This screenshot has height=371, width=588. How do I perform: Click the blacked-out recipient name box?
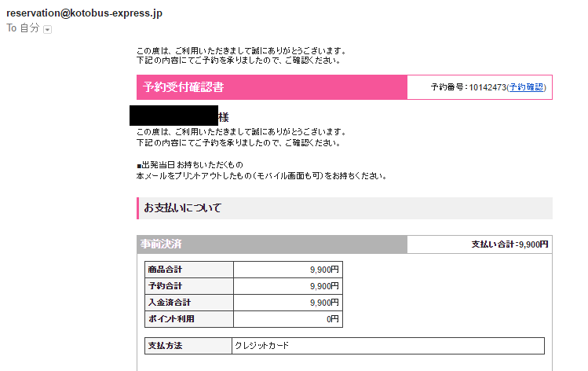point(173,116)
